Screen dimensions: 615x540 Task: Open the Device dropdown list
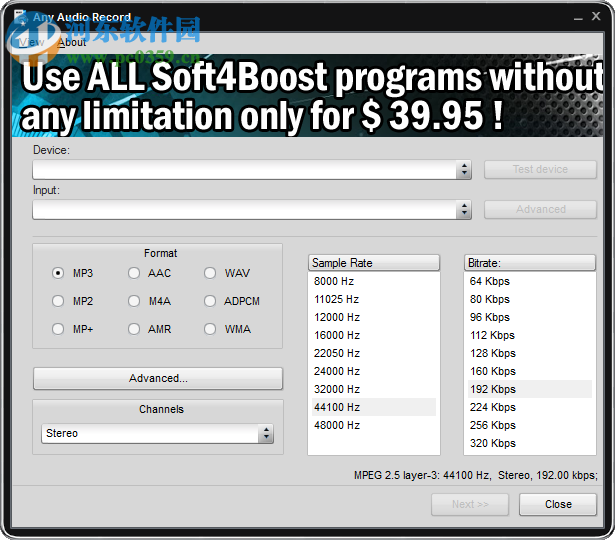[252, 169]
